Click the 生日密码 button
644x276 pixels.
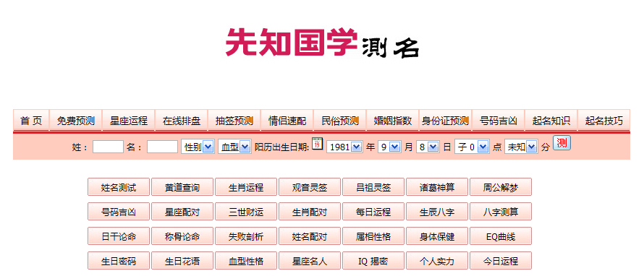point(119,261)
